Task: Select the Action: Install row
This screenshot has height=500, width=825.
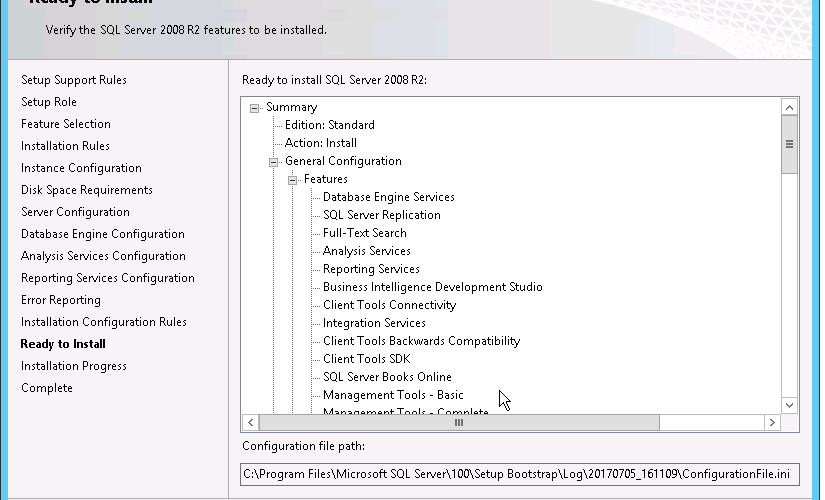Action: click(320, 143)
